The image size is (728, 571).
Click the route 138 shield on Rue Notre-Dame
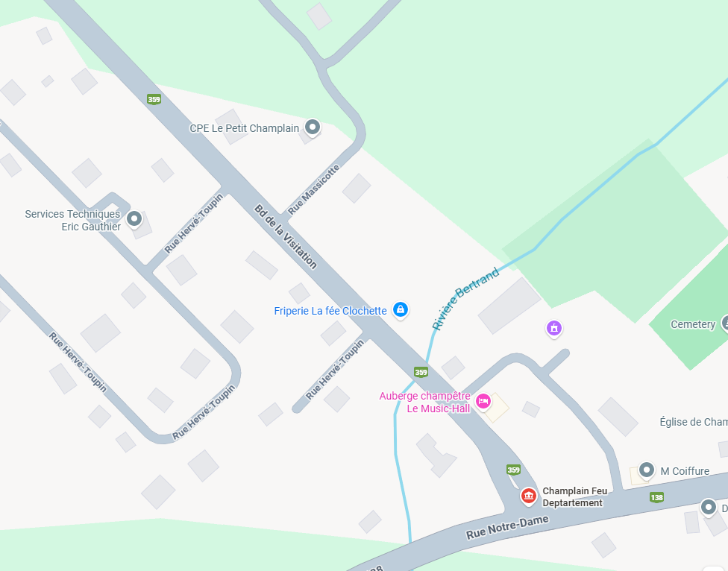coord(656,498)
